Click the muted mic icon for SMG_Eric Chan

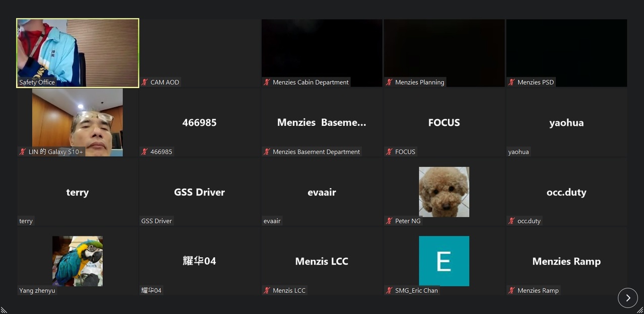coord(390,290)
